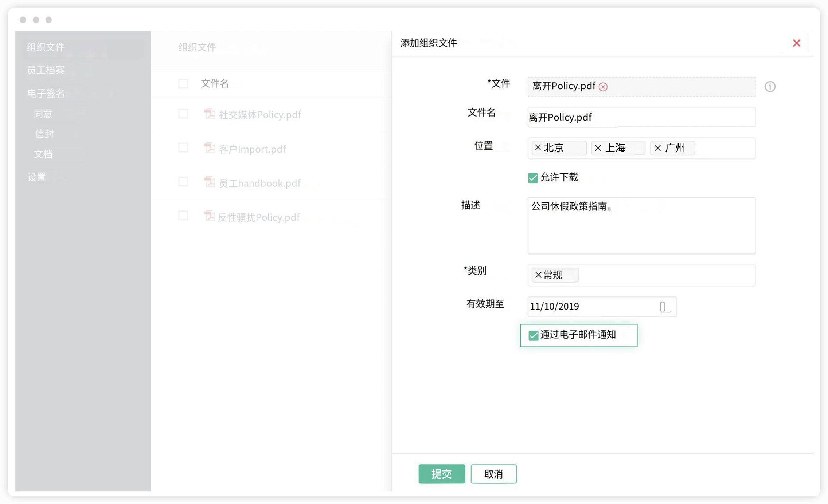Viewport: 828px width, 504px height.
Task: Click the 取消 button
Action: (x=493, y=474)
